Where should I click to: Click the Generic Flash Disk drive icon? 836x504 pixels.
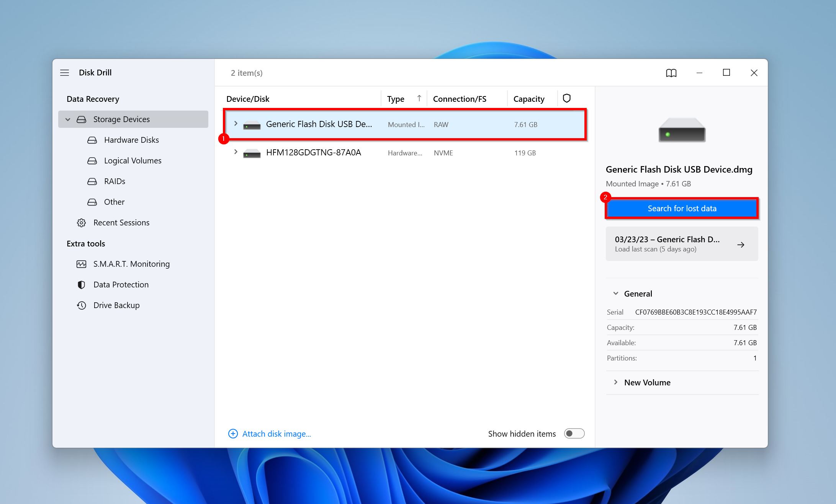[252, 125]
